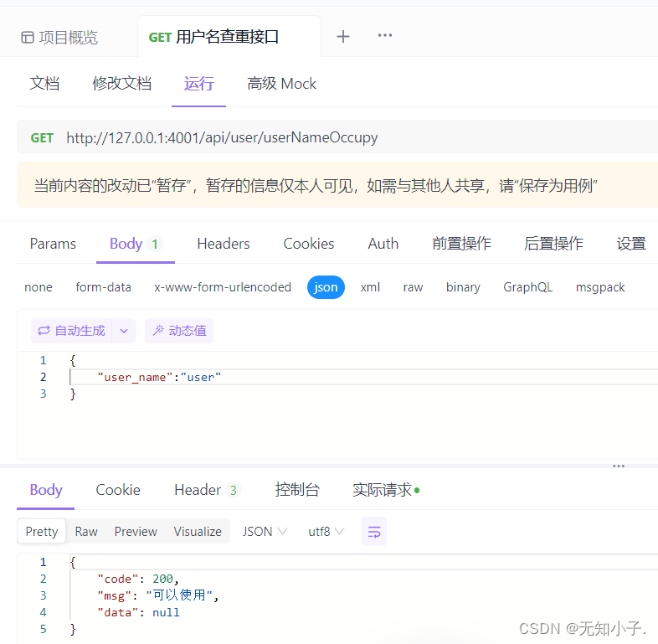Select Preview response view

[x=136, y=532]
